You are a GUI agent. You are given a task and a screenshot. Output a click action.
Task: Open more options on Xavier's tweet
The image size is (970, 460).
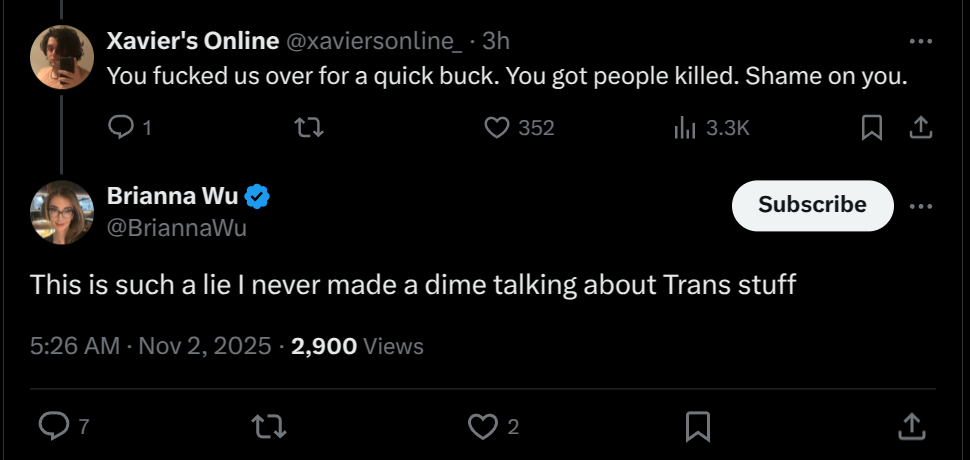click(919, 43)
